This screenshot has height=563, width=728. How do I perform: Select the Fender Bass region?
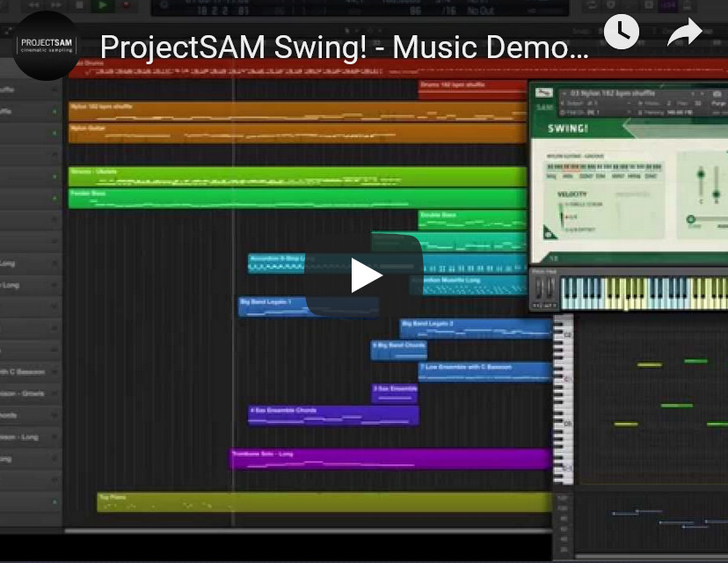(297, 198)
